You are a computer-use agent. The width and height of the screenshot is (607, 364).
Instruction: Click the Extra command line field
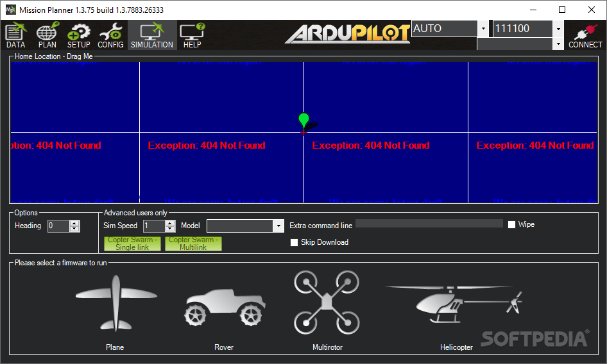pos(429,224)
